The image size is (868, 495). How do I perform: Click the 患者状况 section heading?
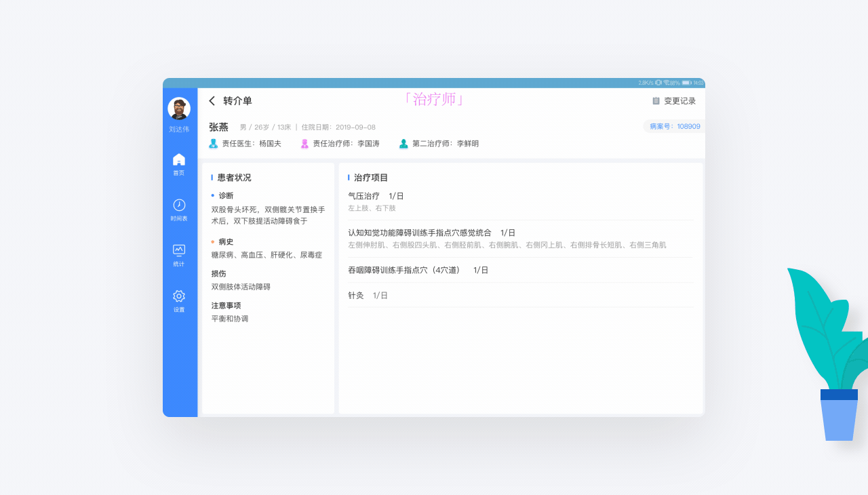[234, 178]
